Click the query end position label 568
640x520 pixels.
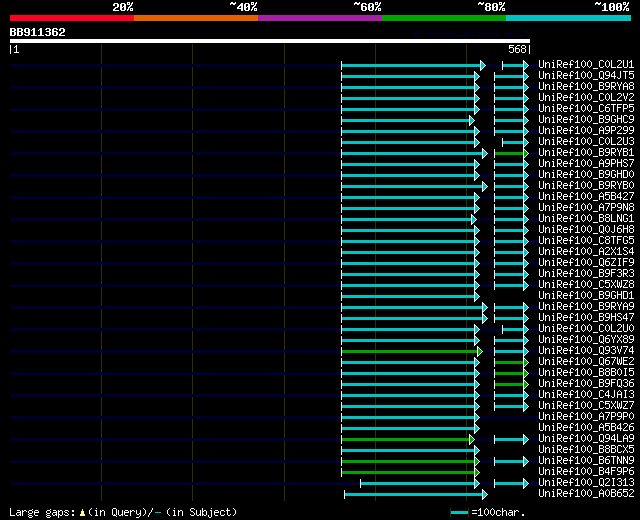[517, 49]
